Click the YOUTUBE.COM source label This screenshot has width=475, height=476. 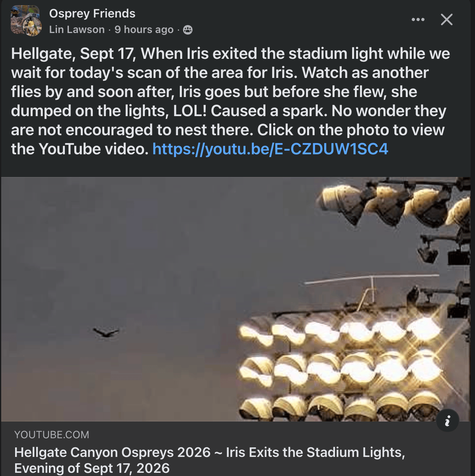pyautogui.click(x=52, y=434)
